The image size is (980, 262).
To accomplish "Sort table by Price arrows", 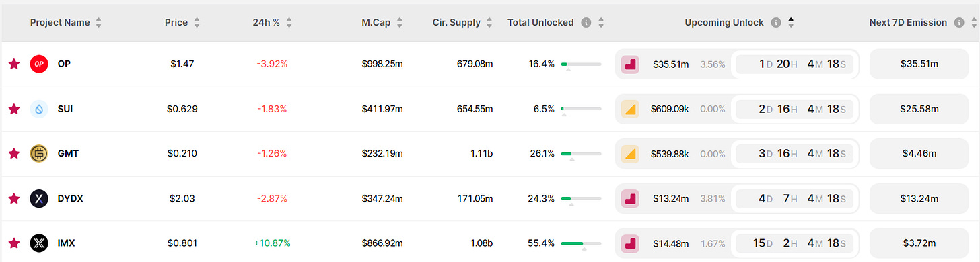I will pyautogui.click(x=197, y=22).
